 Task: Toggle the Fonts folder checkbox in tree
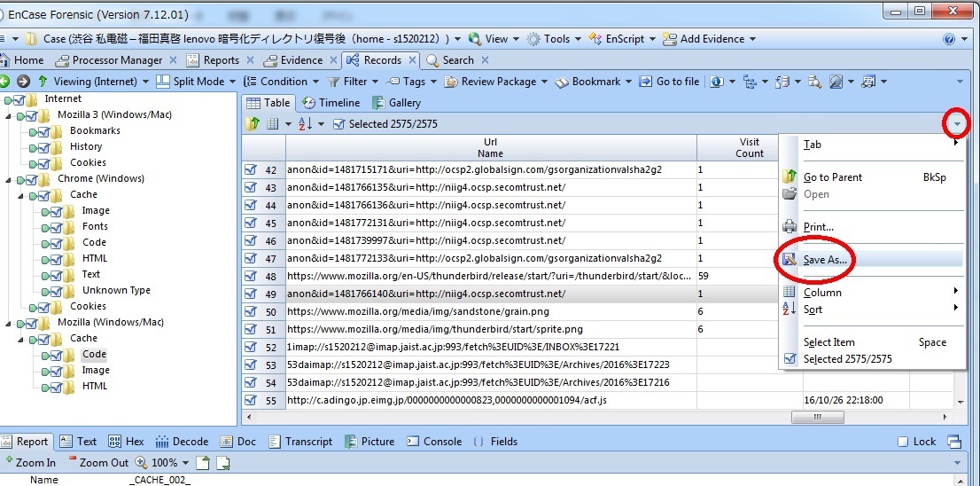point(56,227)
